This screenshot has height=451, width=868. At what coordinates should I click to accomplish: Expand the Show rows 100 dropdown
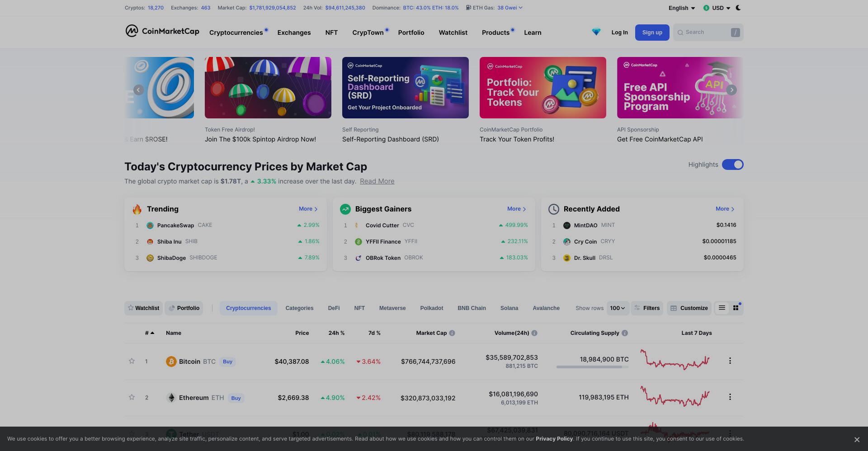coord(618,308)
